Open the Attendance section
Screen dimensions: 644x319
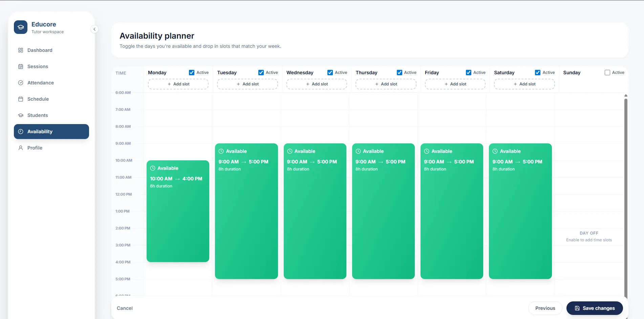(51, 83)
